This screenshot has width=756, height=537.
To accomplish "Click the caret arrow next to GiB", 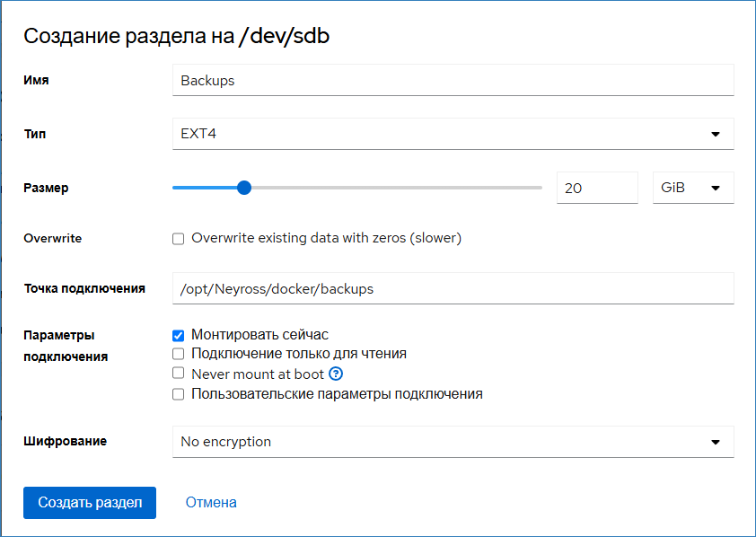I will coord(716,189).
